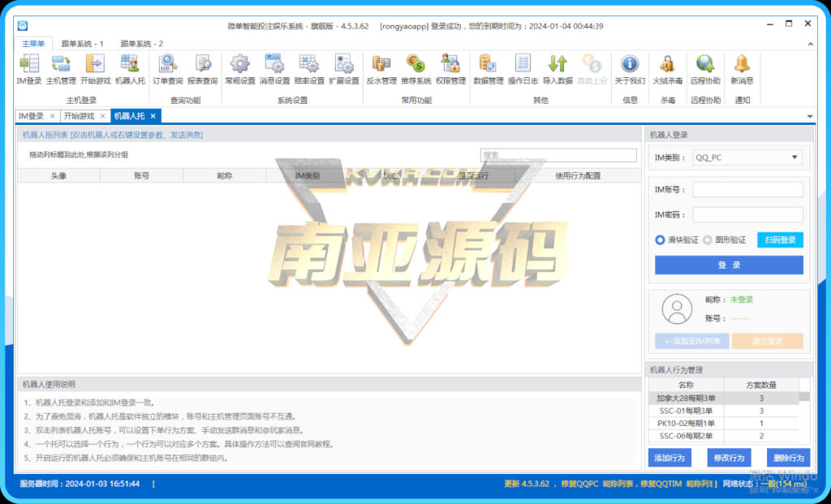Open 权限管理 permission management
The image size is (831, 504).
(450, 70)
